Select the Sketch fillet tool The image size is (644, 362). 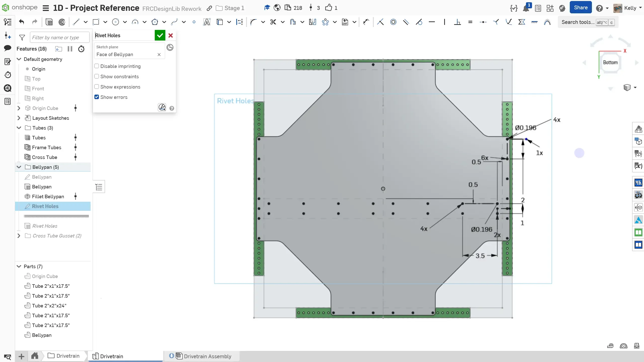[x=253, y=22]
